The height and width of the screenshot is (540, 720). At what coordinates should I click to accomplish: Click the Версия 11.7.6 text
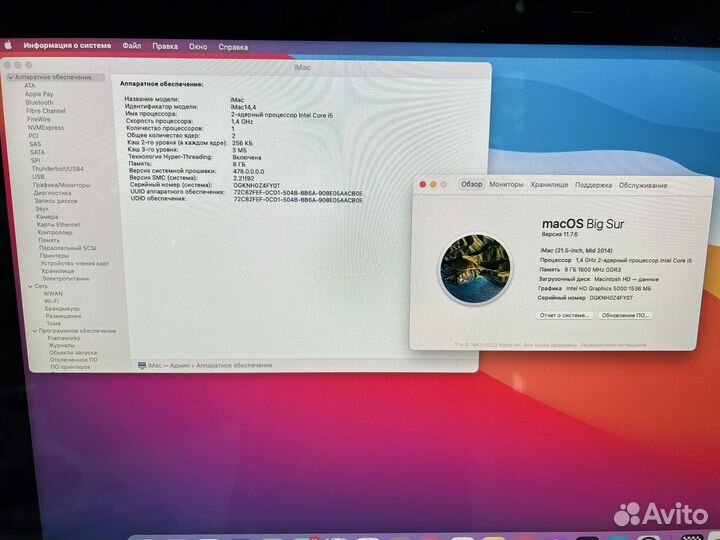559,234
